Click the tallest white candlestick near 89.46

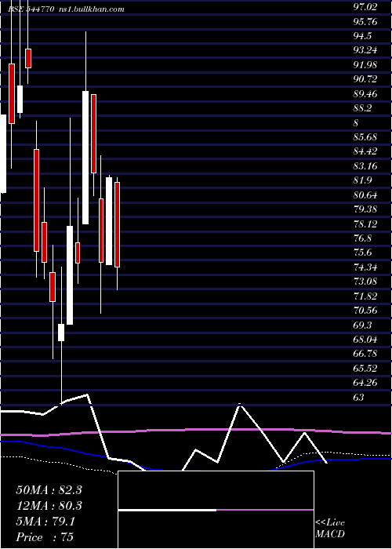pyautogui.click(x=85, y=158)
